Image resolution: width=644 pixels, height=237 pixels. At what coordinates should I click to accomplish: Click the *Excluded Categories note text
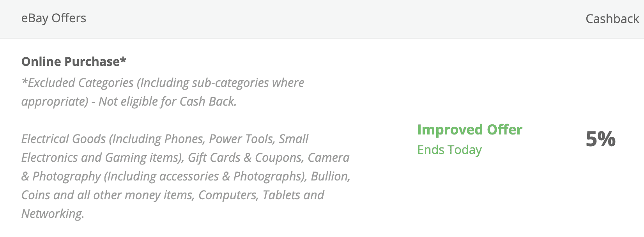tap(78, 83)
